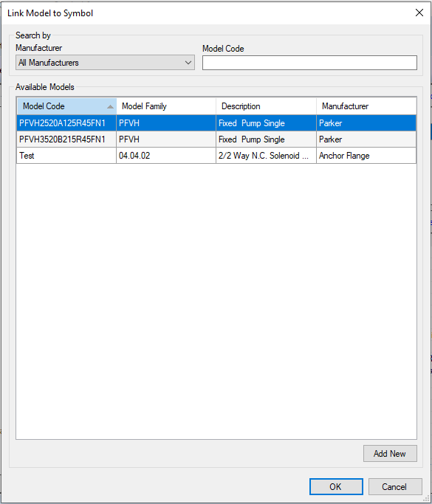Sort by Model Family column header

(166, 106)
